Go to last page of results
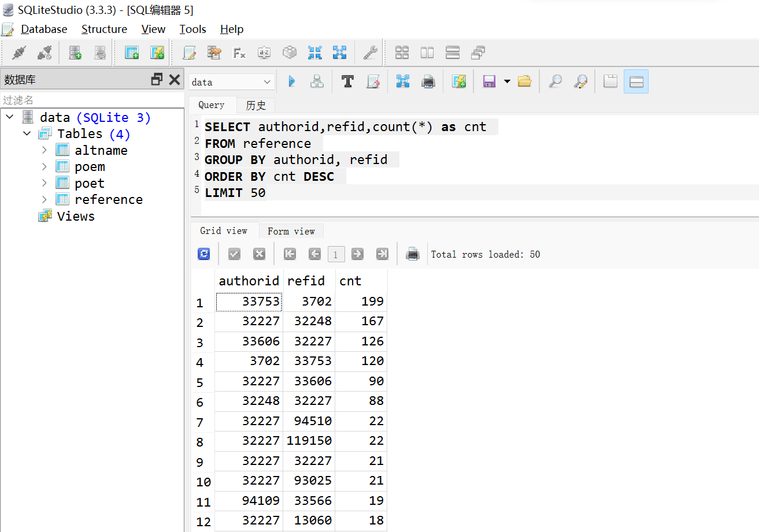759x532 pixels. pyautogui.click(x=382, y=254)
